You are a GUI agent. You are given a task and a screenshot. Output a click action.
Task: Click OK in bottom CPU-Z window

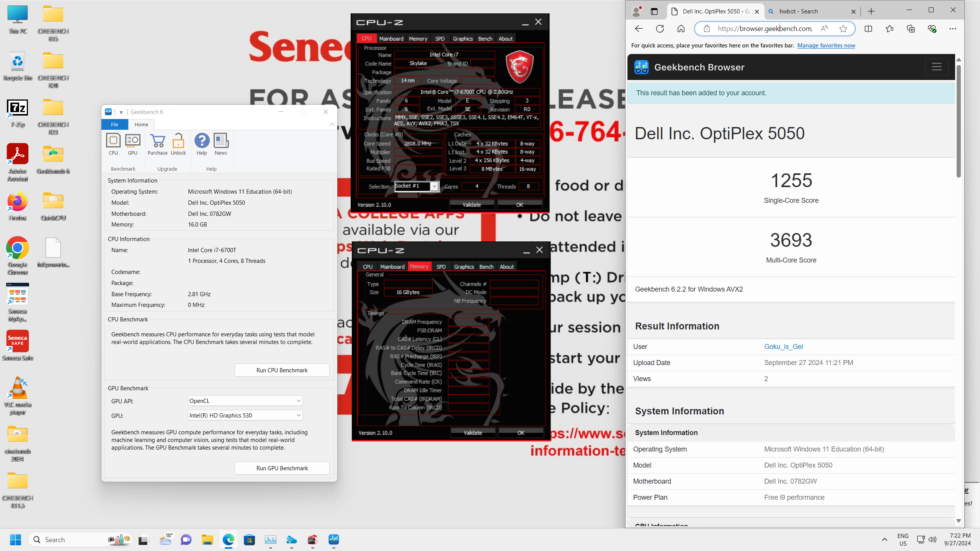(x=521, y=433)
